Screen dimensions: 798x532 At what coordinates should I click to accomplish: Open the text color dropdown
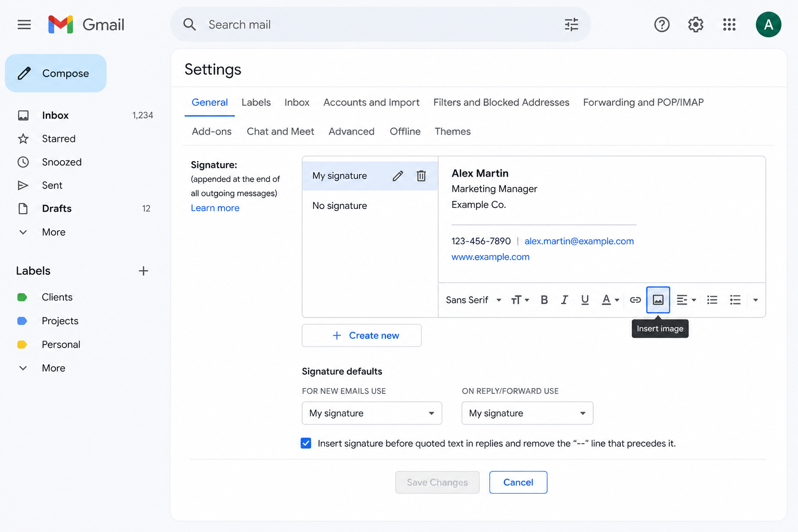pyautogui.click(x=610, y=300)
